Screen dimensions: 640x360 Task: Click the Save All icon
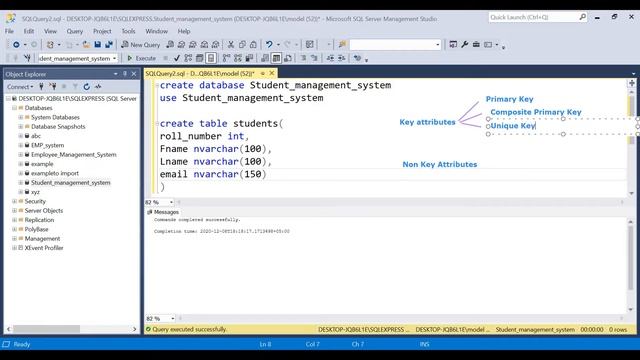pos(109,44)
